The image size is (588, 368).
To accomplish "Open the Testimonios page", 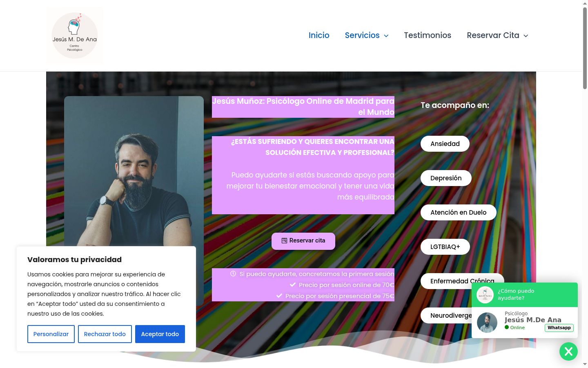I will pyautogui.click(x=428, y=35).
